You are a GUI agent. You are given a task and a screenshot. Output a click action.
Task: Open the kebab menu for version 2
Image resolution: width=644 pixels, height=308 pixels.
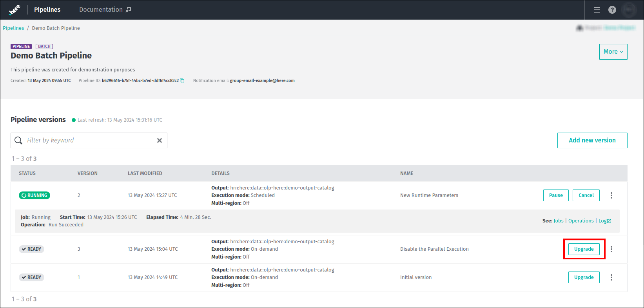click(611, 195)
